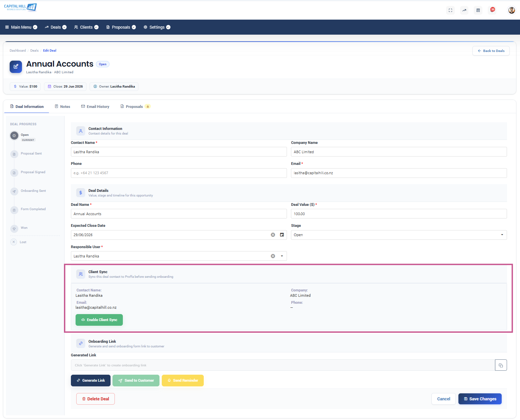Viewport: 520px width, 420px height.
Task: Click the Owner Lasitha Randika chip
Action: point(114,87)
